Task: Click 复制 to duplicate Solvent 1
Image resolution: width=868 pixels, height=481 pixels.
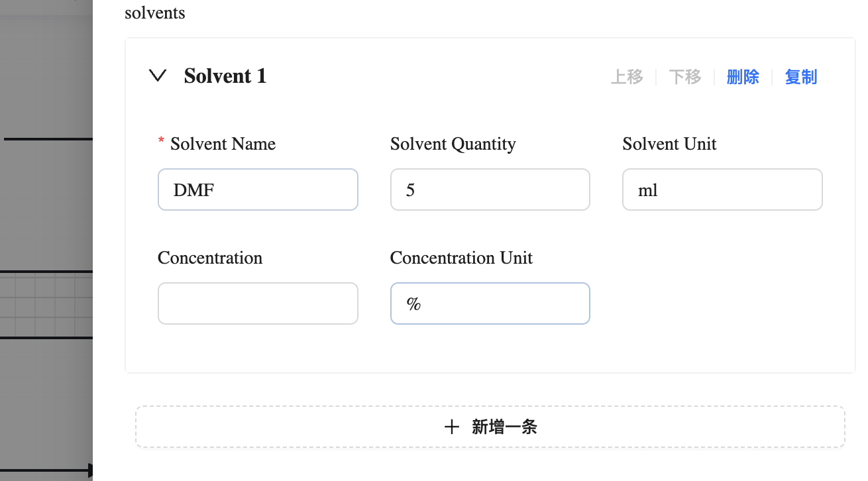Action: (x=801, y=77)
